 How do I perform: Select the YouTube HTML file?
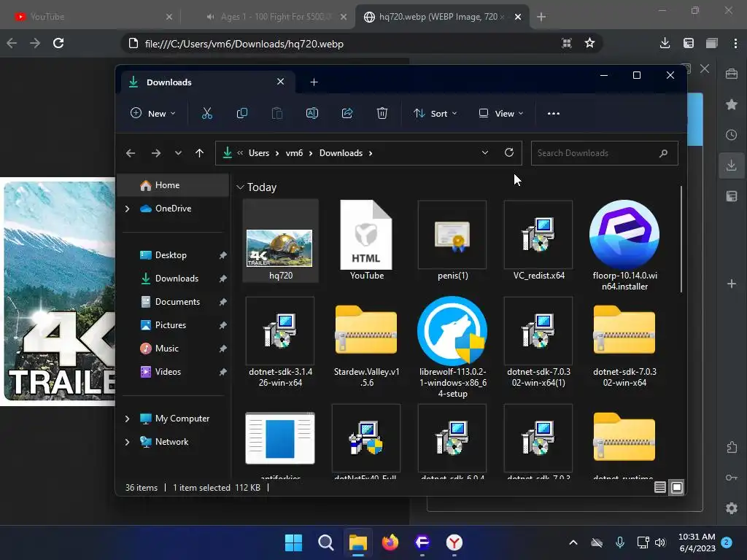tap(366, 241)
